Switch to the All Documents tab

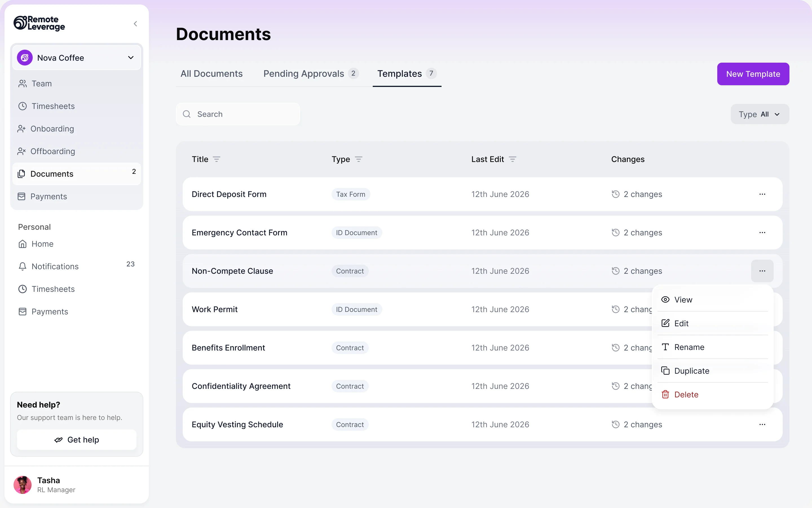coord(211,74)
